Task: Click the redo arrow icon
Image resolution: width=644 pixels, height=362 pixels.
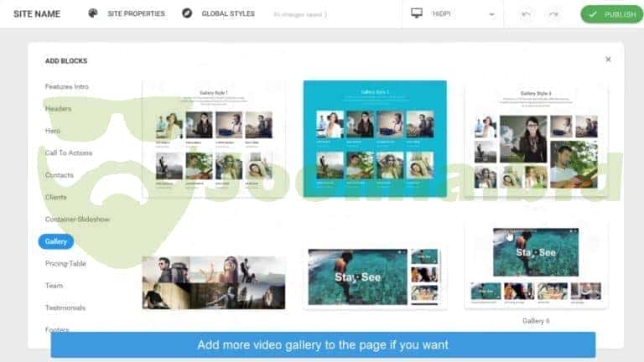Action: pos(553,14)
